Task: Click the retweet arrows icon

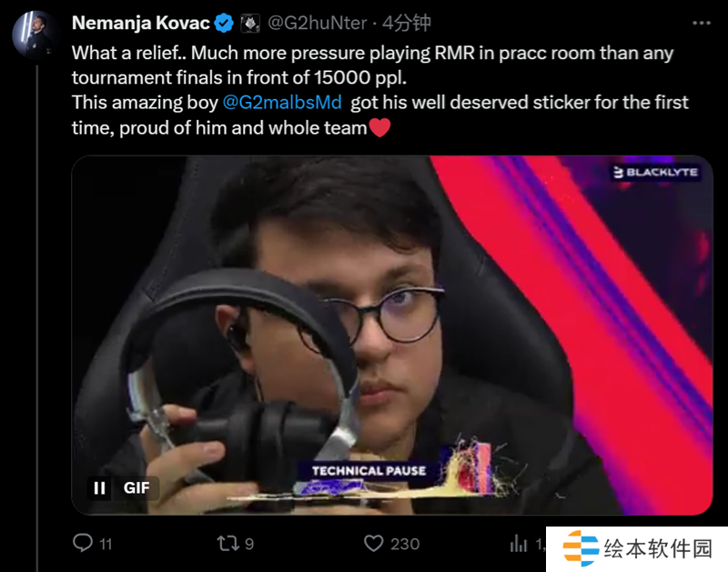Action: [228, 543]
